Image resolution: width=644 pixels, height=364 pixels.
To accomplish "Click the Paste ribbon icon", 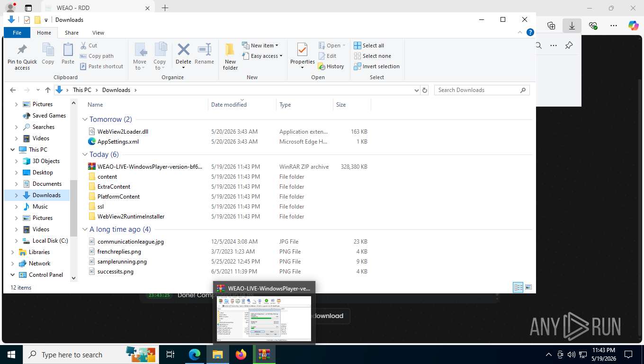I will 68,54.
